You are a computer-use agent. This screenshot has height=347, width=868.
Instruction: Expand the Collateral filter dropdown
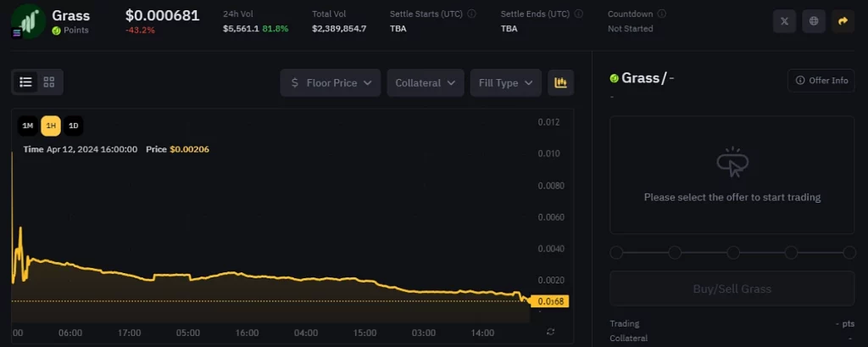coord(426,82)
